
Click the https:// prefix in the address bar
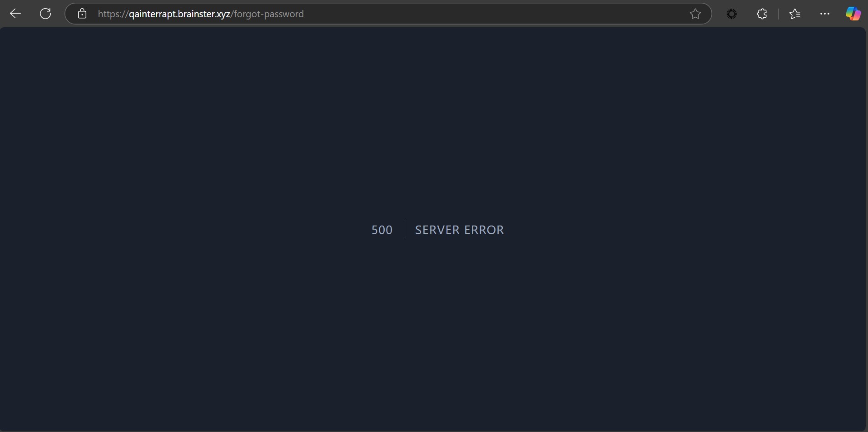pyautogui.click(x=113, y=14)
